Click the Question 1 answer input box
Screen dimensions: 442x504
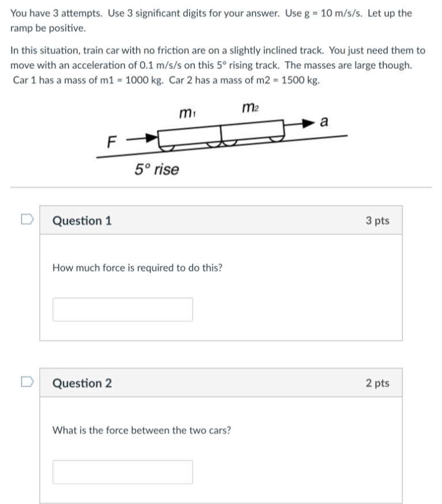click(123, 310)
